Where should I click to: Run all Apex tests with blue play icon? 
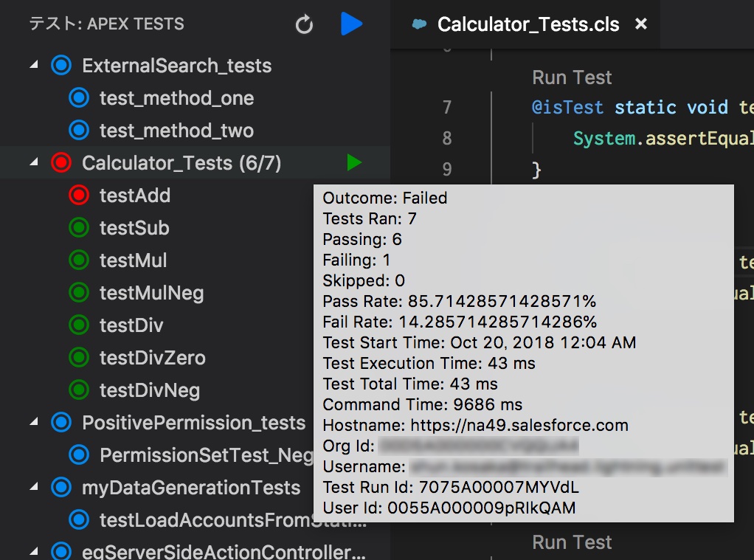(351, 23)
